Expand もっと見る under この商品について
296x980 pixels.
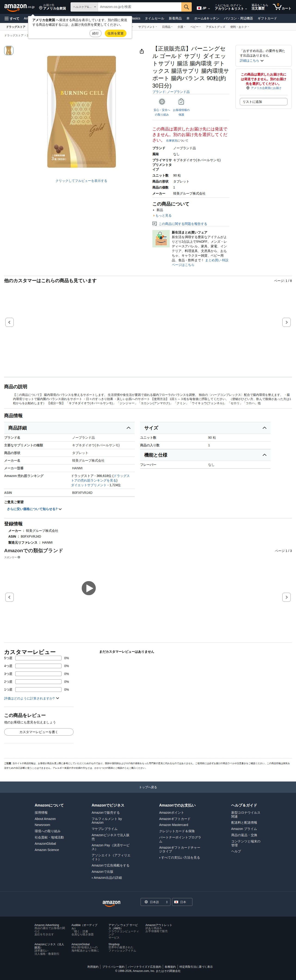pyautogui.click(x=162, y=216)
